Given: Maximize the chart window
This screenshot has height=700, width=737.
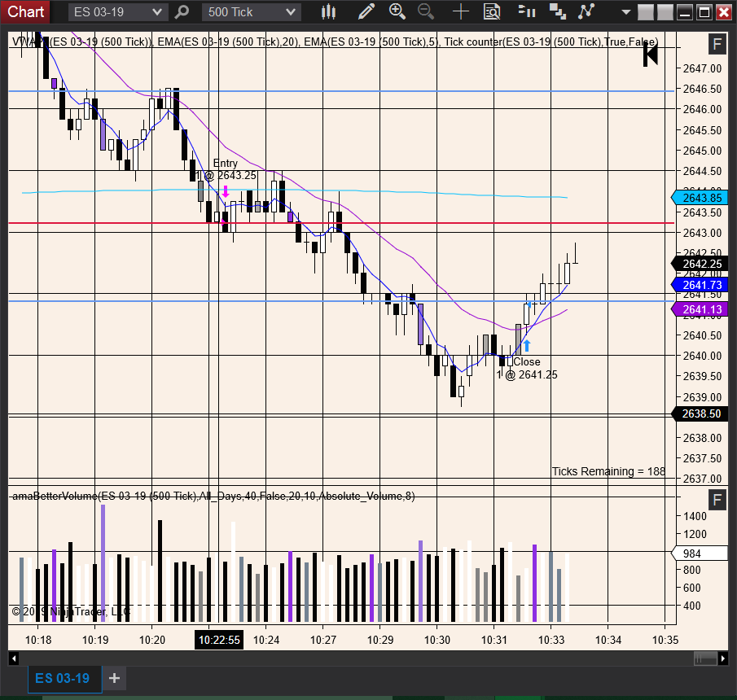Looking at the screenshot, I should pos(704,12).
